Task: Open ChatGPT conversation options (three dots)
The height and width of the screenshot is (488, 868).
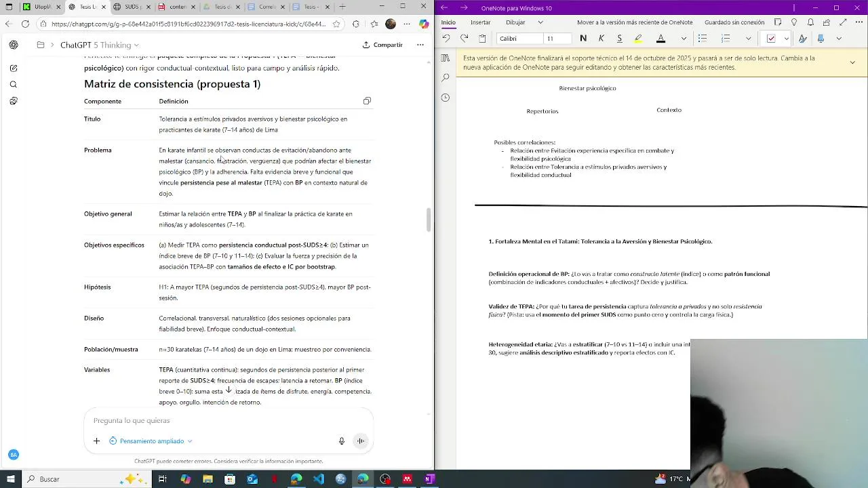Action: 420,45
